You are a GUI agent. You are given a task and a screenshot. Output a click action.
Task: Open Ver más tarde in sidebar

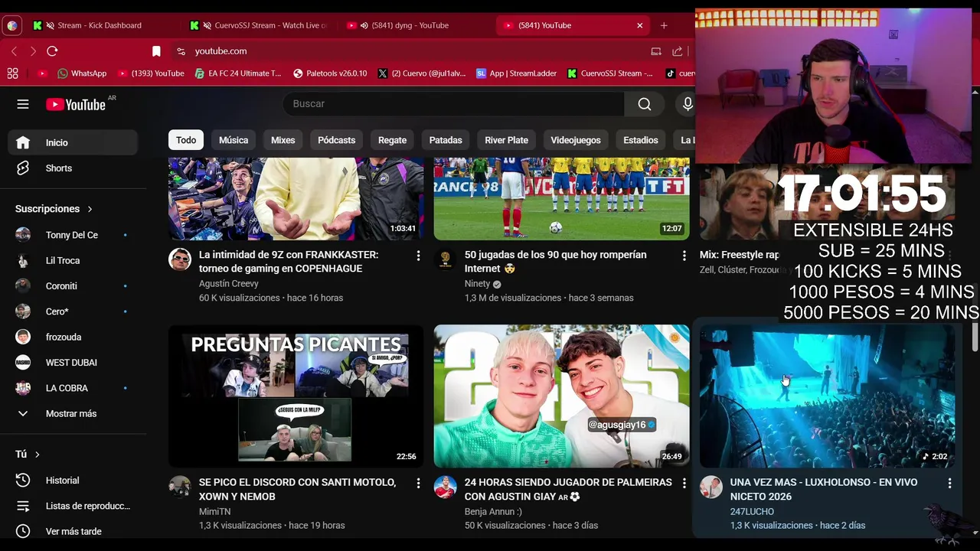click(73, 531)
